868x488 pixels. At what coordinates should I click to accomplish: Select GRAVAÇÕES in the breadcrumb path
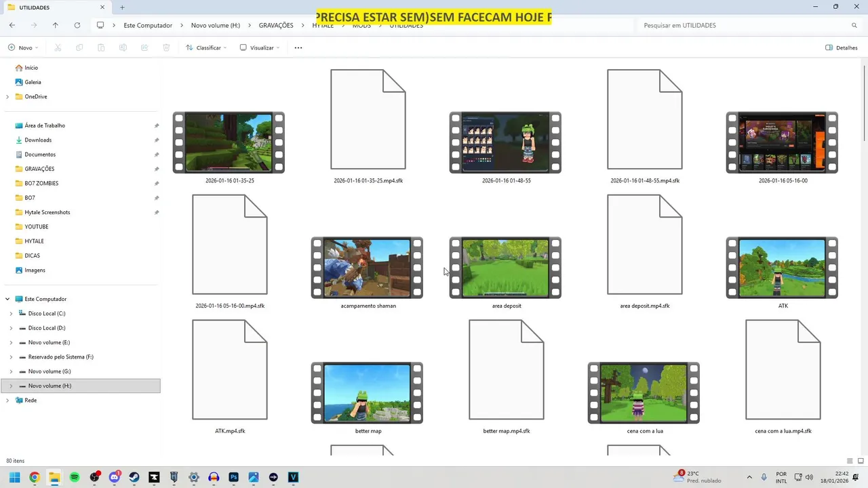pos(276,25)
